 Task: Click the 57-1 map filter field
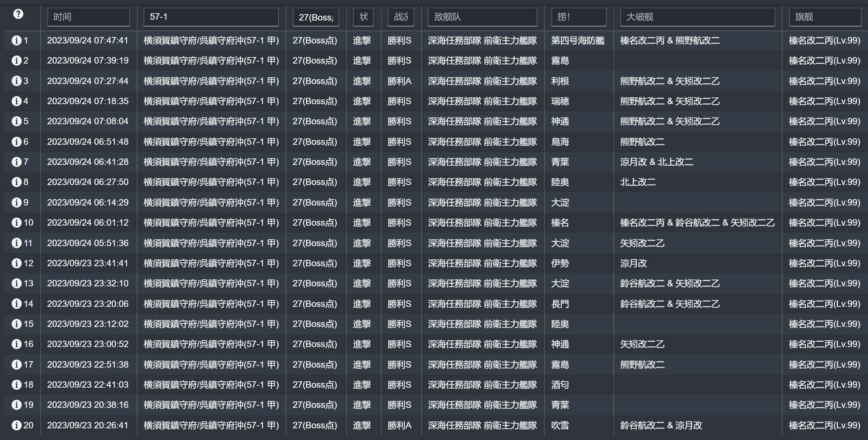point(211,17)
